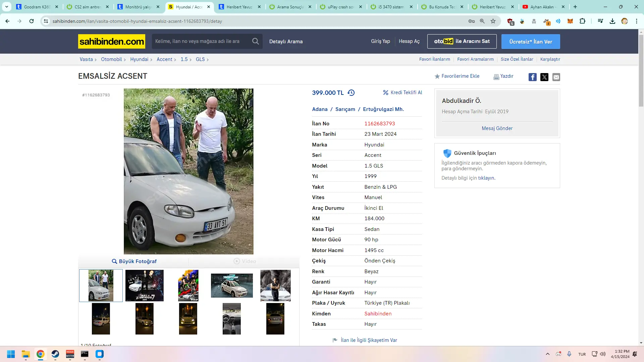Switch to Ayhan Akalın YouTube tab
644x362 pixels.
544,7
